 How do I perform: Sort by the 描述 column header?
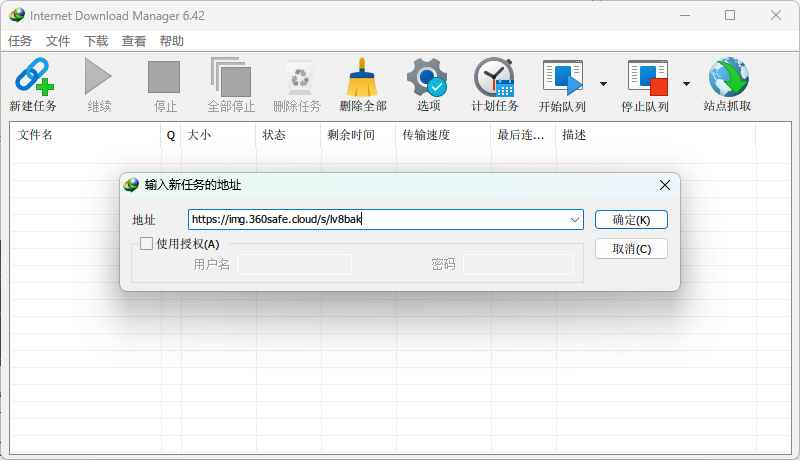coord(656,135)
